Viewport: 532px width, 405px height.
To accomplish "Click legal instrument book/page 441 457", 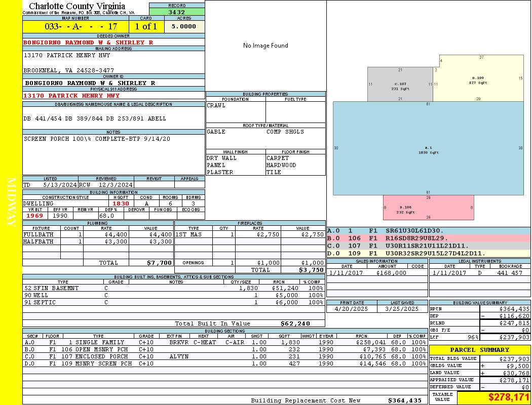I will coord(510,273).
